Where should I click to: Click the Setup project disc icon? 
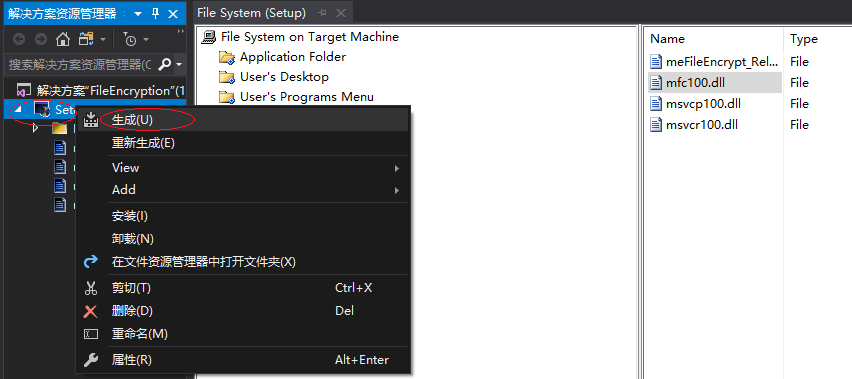pyautogui.click(x=42, y=109)
